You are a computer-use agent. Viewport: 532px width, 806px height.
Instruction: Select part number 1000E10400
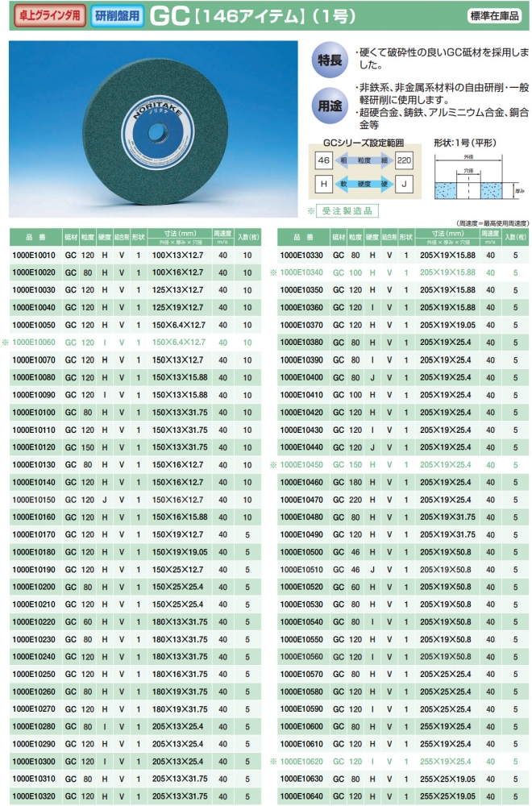(x=301, y=377)
